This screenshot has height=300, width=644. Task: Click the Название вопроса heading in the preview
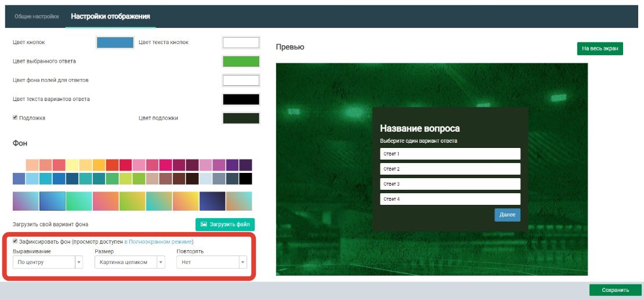419,128
